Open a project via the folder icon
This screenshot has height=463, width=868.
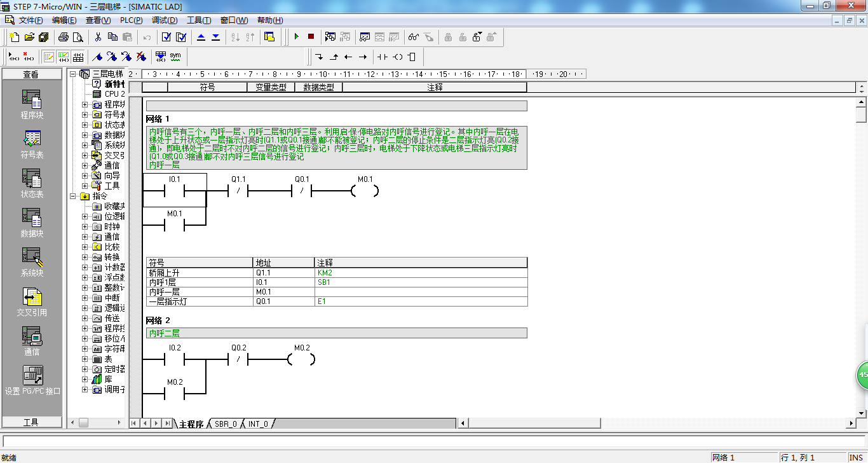(29, 37)
